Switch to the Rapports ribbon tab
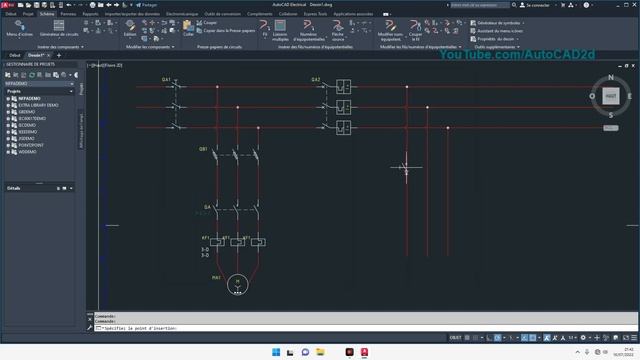This screenshot has height=360, width=640. (90, 14)
